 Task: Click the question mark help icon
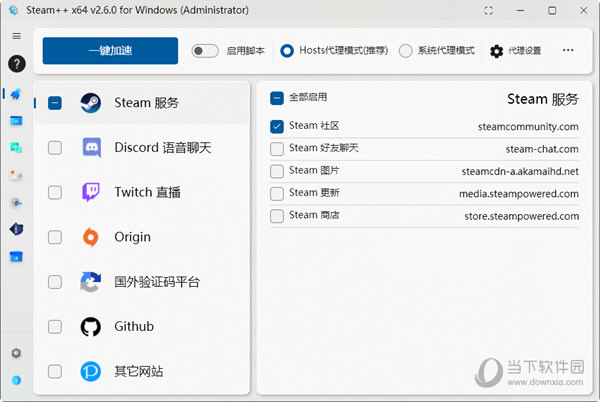(x=17, y=63)
